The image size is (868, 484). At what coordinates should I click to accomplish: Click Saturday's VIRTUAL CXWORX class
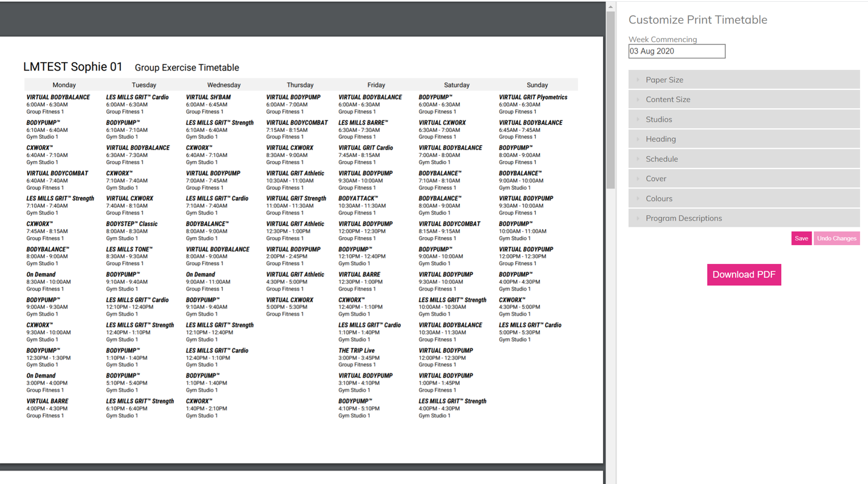[442, 130]
